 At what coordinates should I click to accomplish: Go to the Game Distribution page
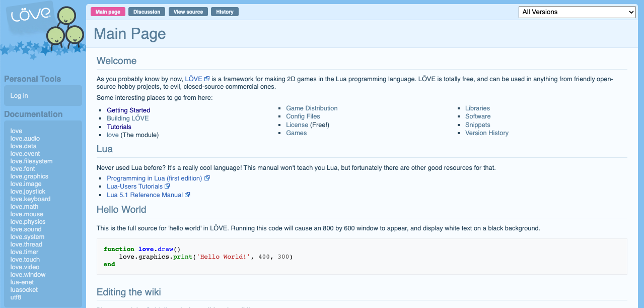(312, 108)
